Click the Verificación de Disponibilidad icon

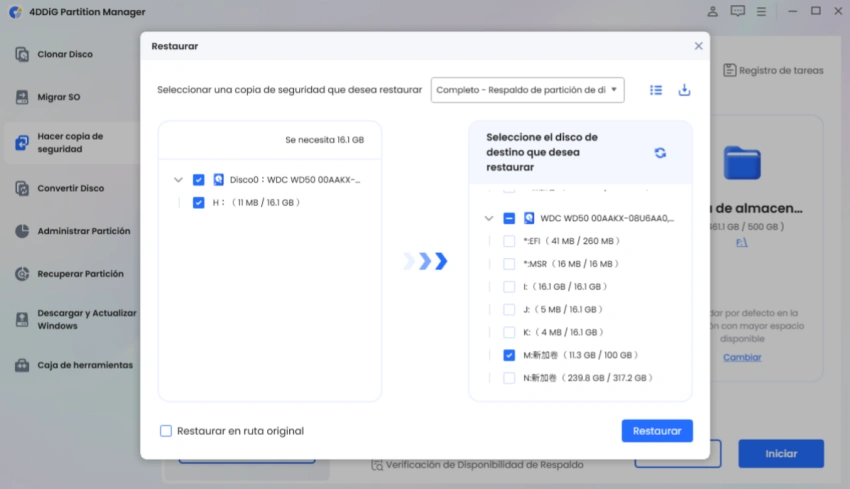pyautogui.click(x=377, y=465)
